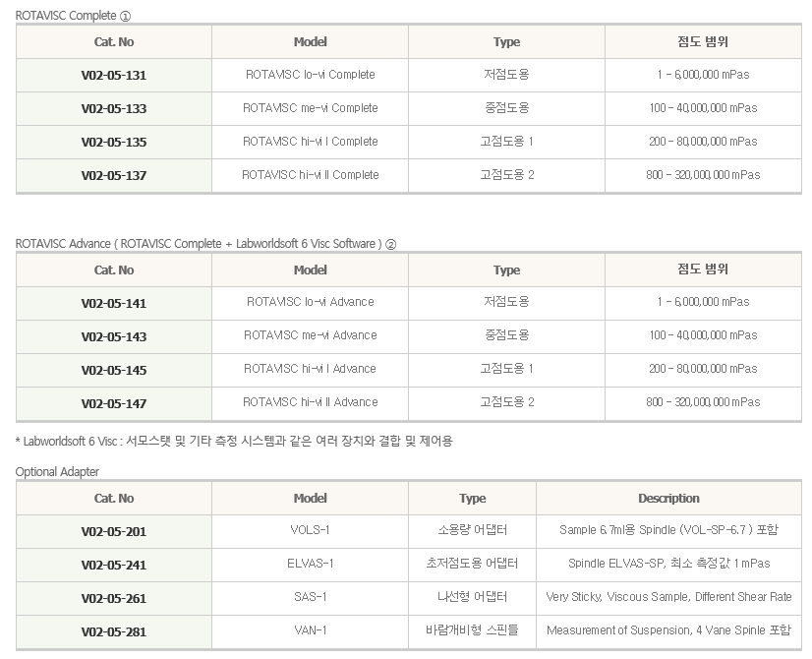Click catalog number V02-05-141
The image size is (812, 659).
pyautogui.click(x=113, y=303)
